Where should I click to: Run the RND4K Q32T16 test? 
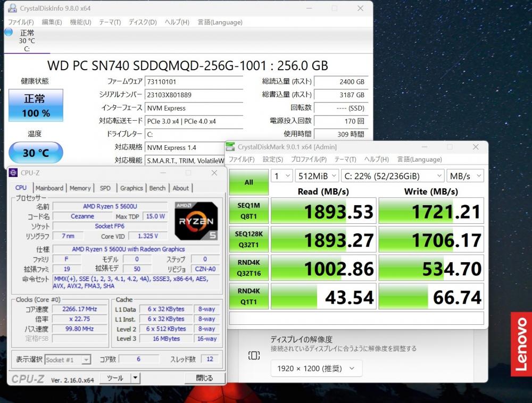tap(248, 268)
